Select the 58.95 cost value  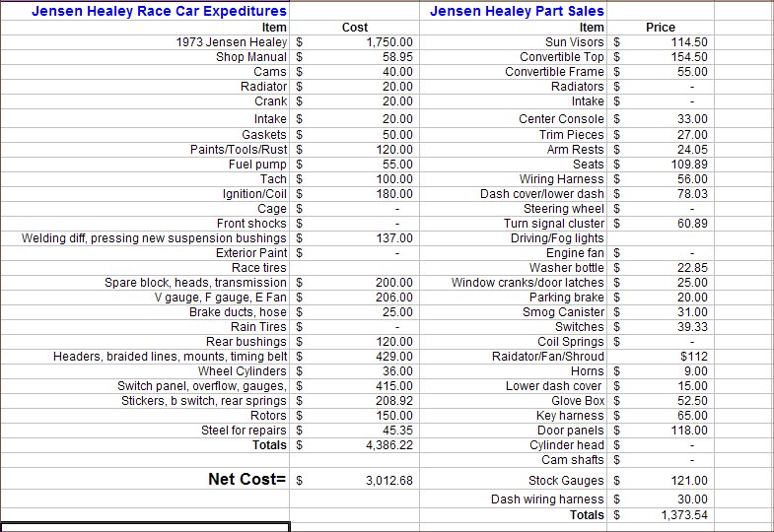tap(354, 57)
